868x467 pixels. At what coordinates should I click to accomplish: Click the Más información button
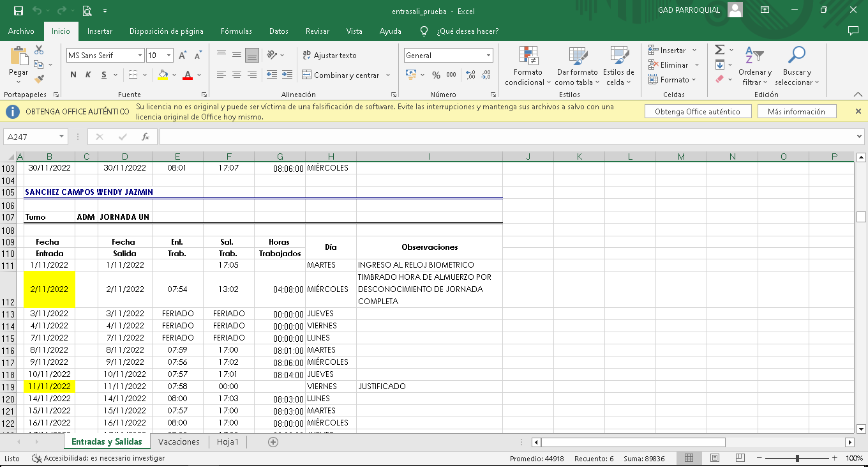[x=796, y=112]
